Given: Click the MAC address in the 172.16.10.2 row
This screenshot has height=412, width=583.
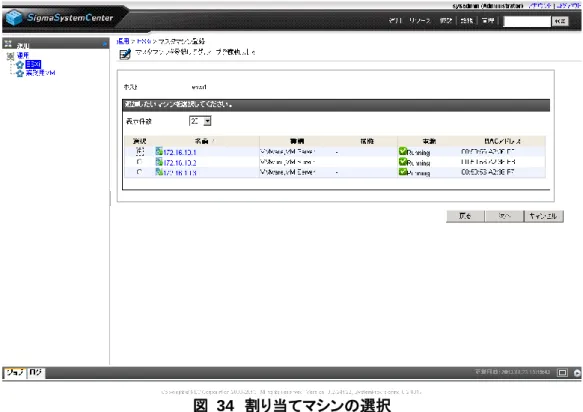Looking at the screenshot, I should point(488,162).
